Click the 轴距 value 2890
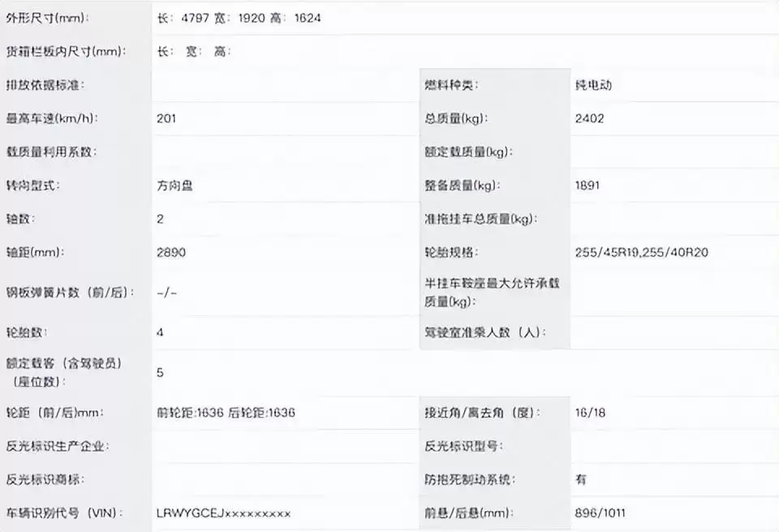Image resolution: width=779 pixels, height=532 pixels. (171, 252)
